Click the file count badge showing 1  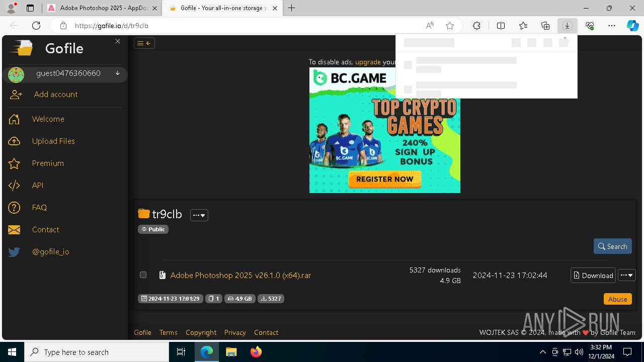point(214,299)
